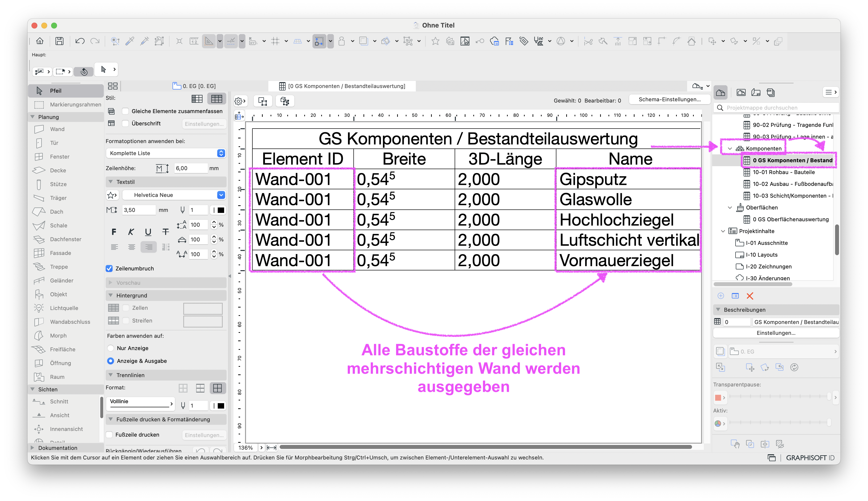Switch to GS Komponenten Bestandteilauswertung tab
Viewport: 868px width, 501px height.
(342, 86)
